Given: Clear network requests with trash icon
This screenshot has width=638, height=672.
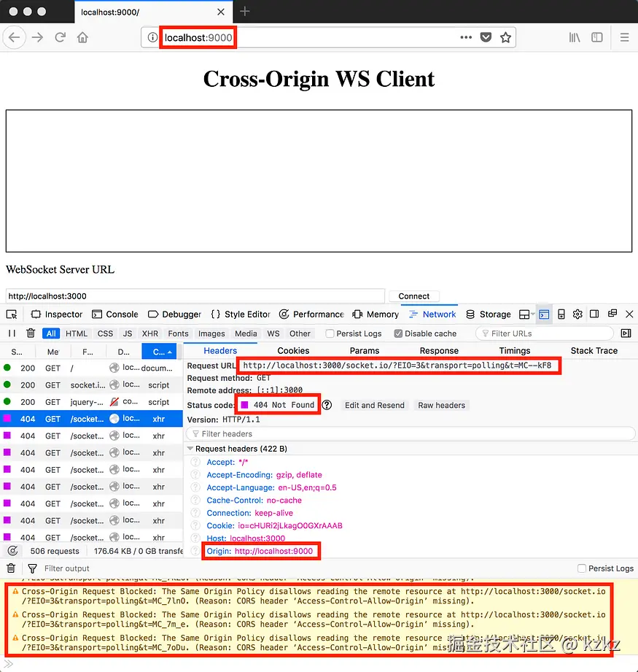Looking at the screenshot, I should pyautogui.click(x=31, y=333).
